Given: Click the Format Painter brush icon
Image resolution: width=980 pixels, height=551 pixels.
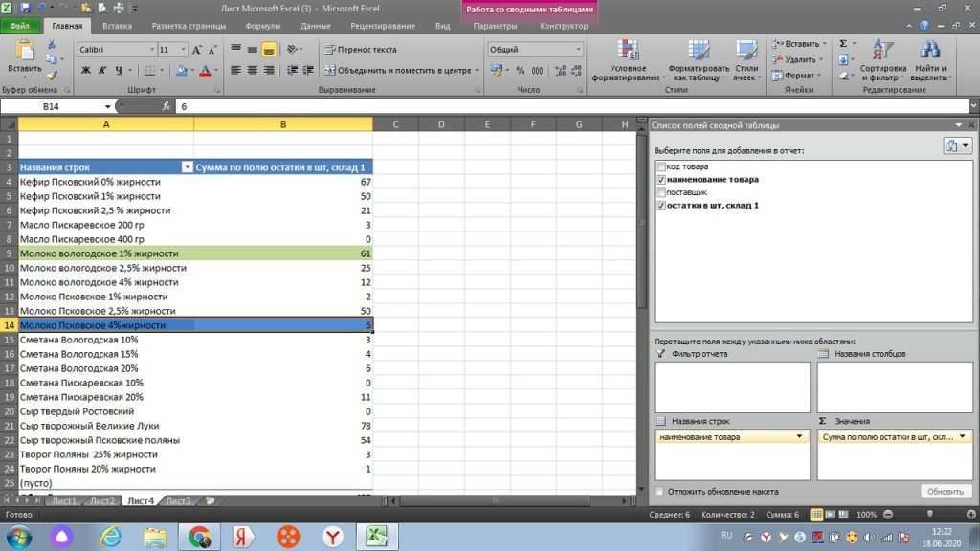Looking at the screenshot, I should [x=52, y=76].
